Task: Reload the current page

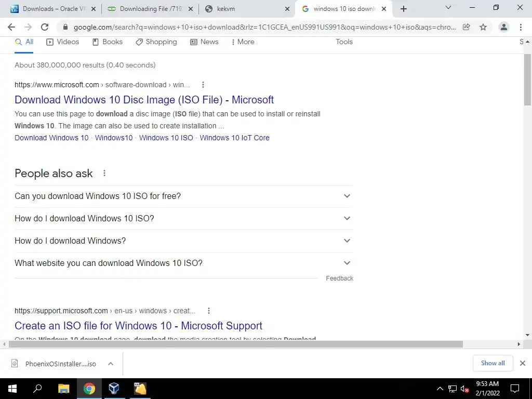Action: 45,27
